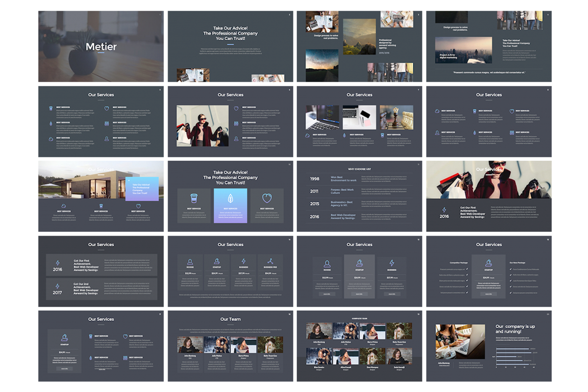The width and height of the screenshot is (588, 392).
Task: Click the Business lightning icon in three-column pricing slide
Action: coord(392,264)
